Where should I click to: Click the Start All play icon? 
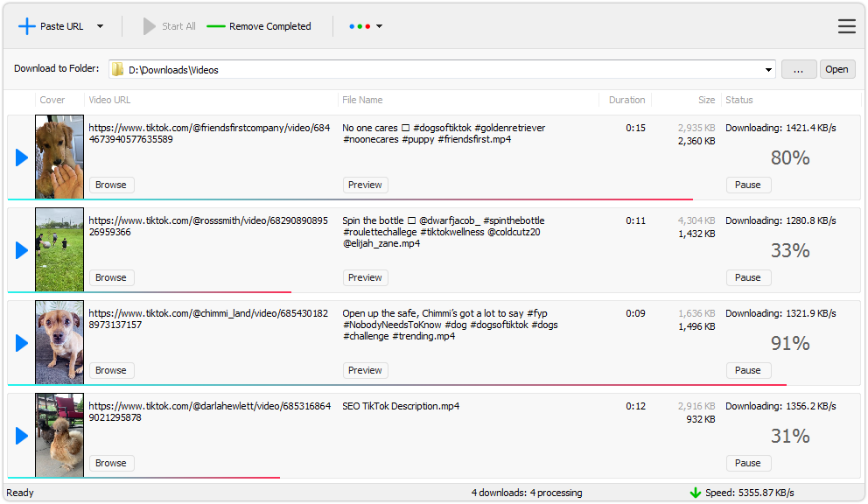150,26
